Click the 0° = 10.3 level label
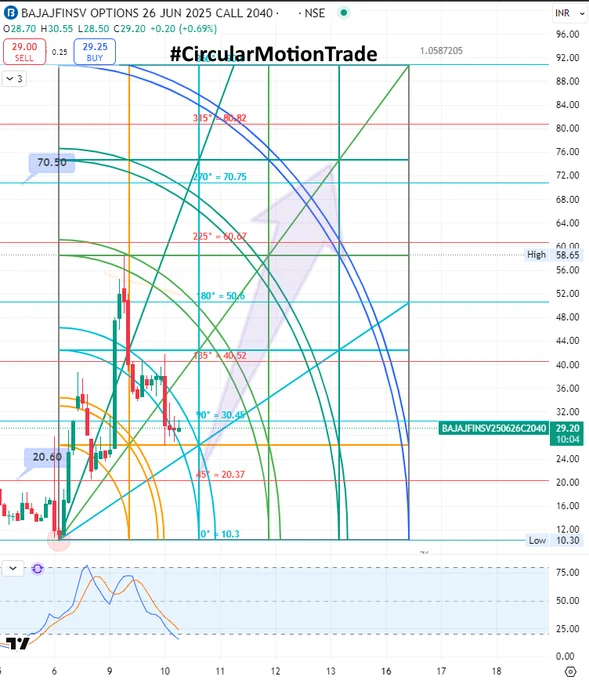This screenshot has width=589, height=680. 220,534
